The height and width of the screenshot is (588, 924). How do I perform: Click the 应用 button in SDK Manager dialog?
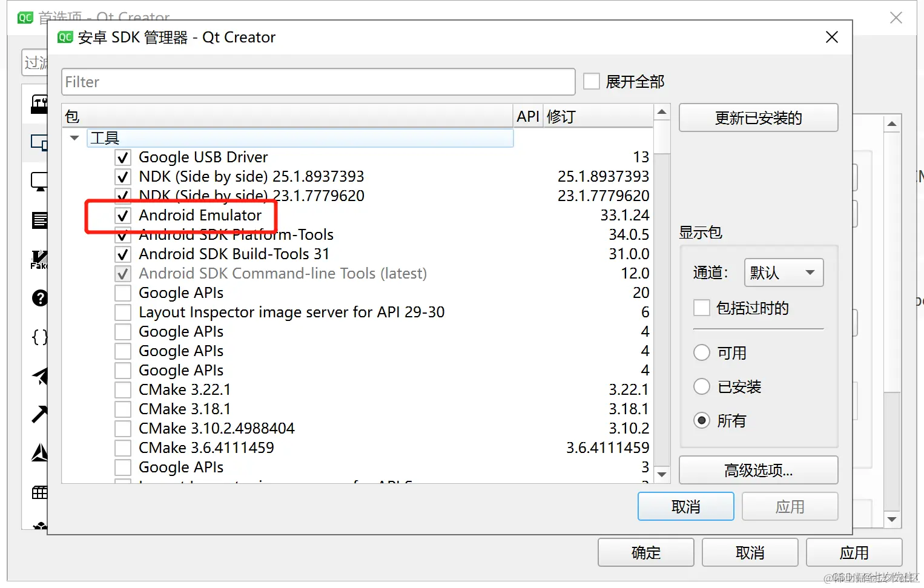click(x=790, y=506)
